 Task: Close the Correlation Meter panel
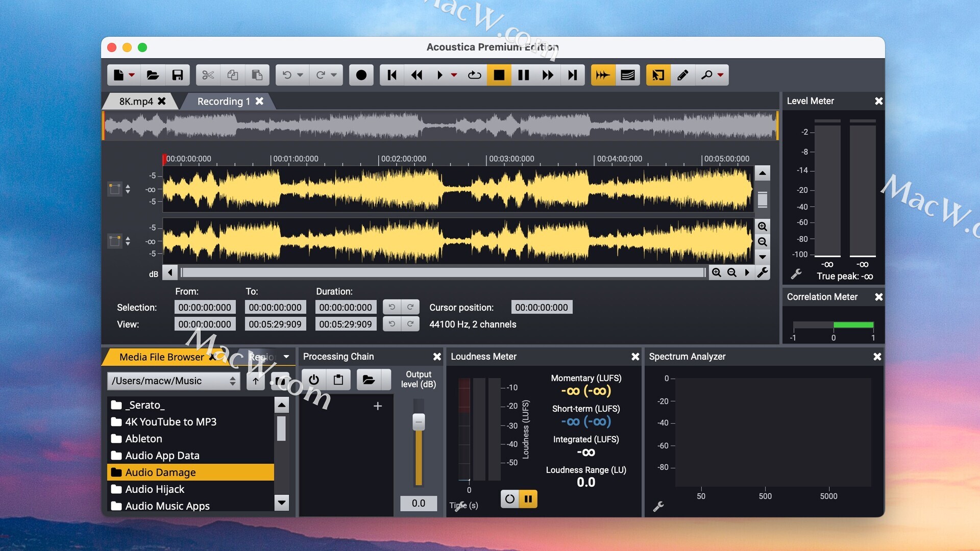pyautogui.click(x=879, y=297)
